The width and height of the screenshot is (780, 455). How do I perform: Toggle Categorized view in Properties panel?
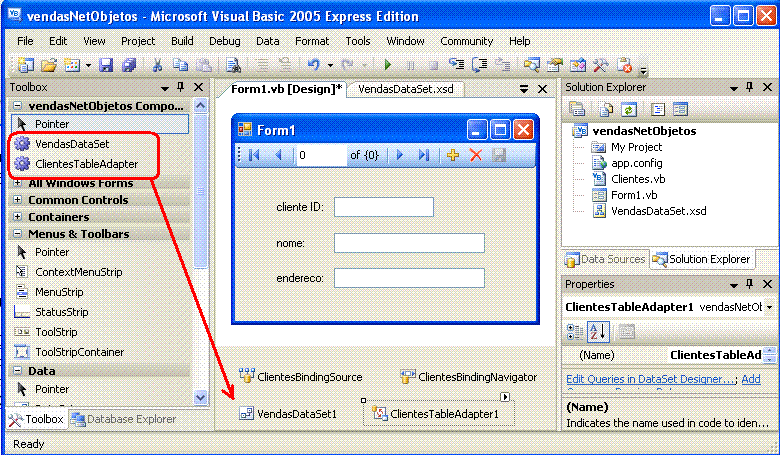[x=575, y=332]
